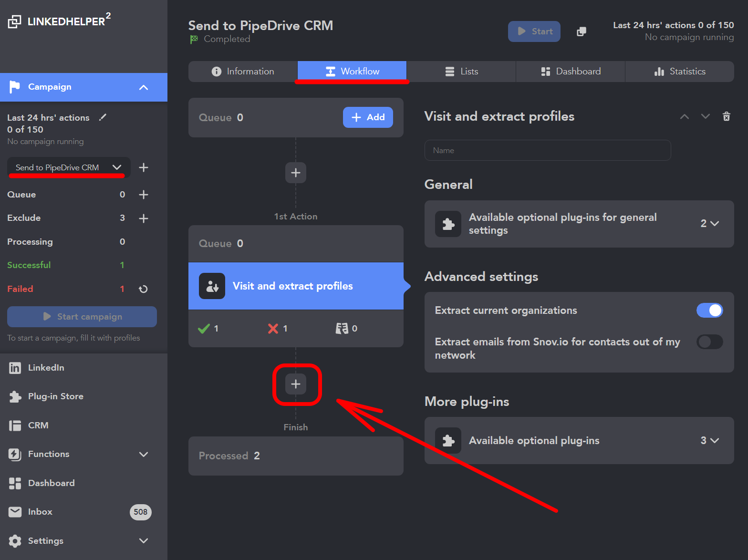Image resolution: width=748 pixels, height=560 pixels.
Task: Select the Workflow tab
Action: 352,72
